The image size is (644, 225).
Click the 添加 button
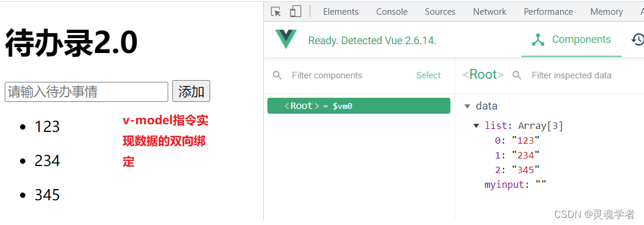191,91
